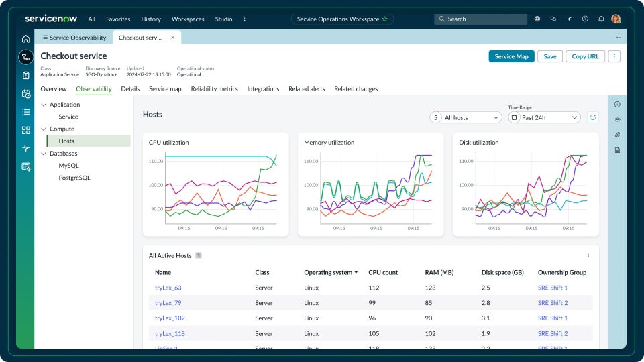Collapse the Databases tree section
Screen dimensions: 644x362
44,154
